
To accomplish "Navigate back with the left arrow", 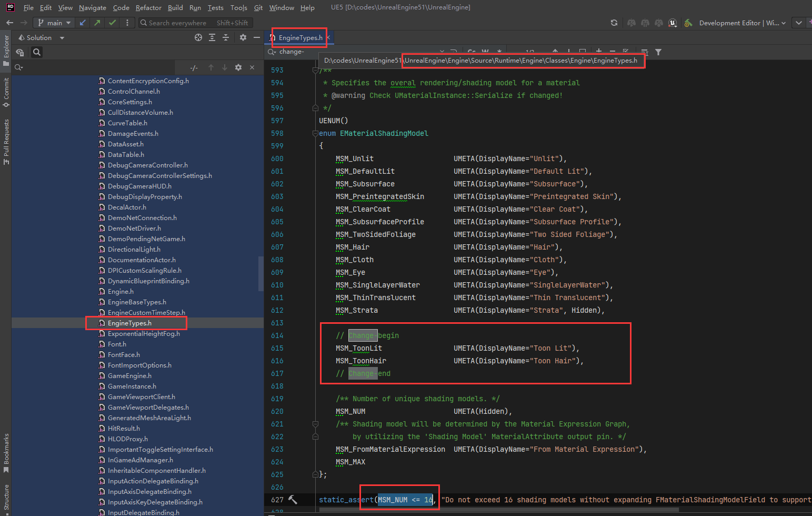I will click(x=9, y=23).
